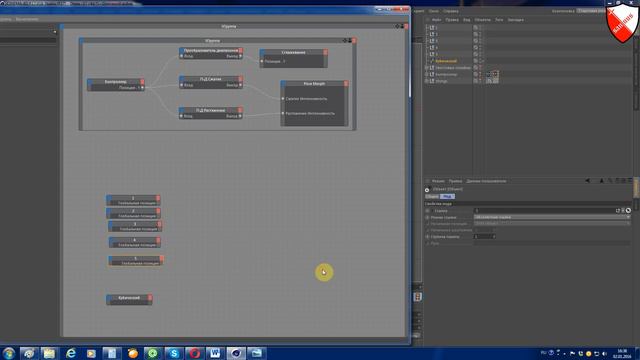Open the Windows Start menu
640x360 pixels.
point(9,353)
